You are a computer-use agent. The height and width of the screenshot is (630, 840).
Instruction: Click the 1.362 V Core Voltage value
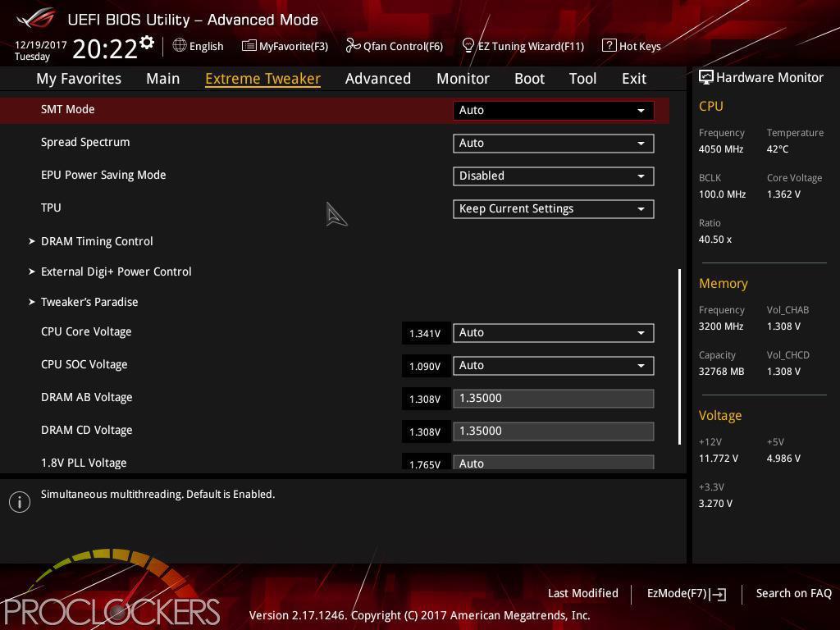click(783, 194)
